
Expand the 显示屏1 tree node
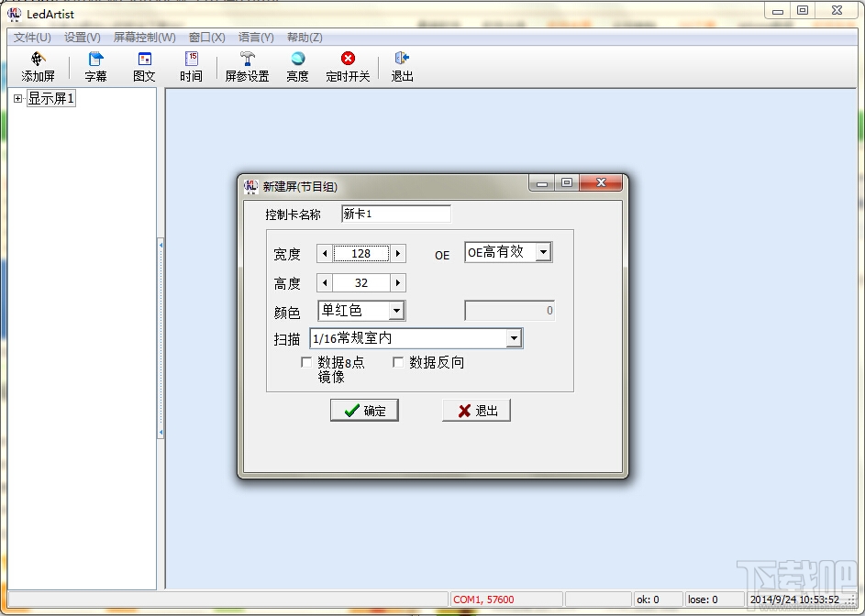pos(17,99)
